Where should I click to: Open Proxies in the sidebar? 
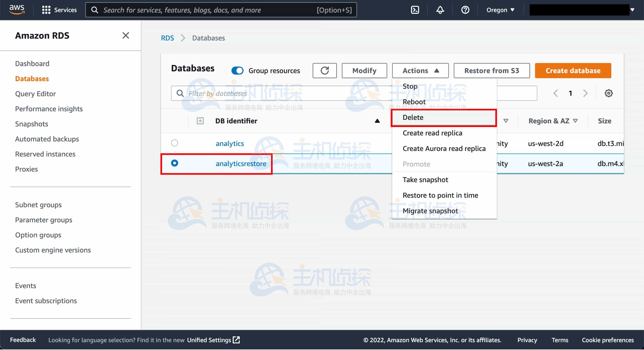click(x=26, y=169)
